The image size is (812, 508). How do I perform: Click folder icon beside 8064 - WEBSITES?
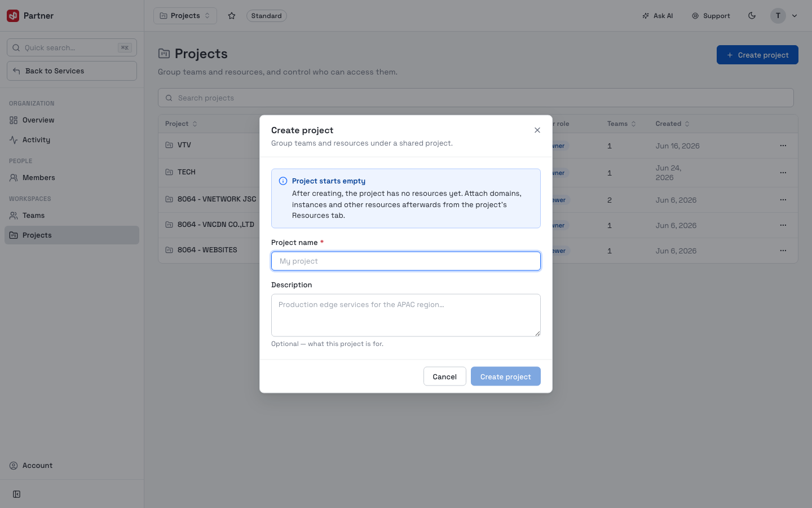(169, 250)
